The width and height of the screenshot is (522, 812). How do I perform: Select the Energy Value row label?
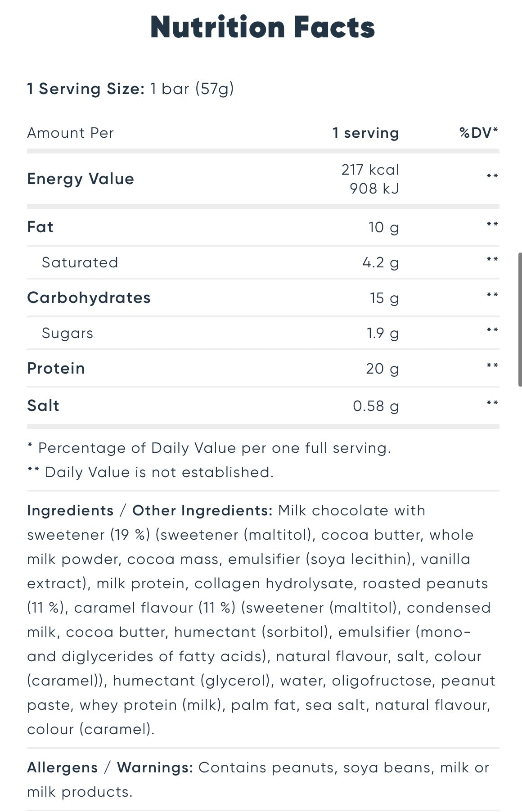tap(81, 179)
